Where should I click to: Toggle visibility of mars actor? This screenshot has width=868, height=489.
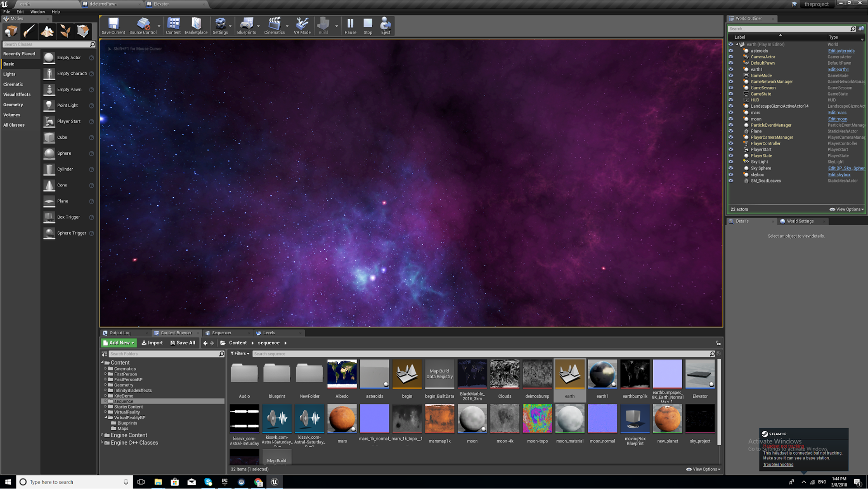(x=731, y=113)
